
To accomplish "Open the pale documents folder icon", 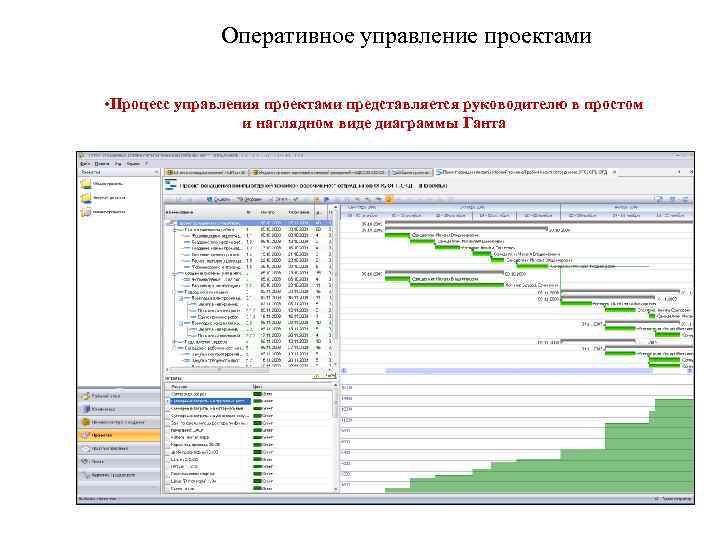I will point(86,212).
